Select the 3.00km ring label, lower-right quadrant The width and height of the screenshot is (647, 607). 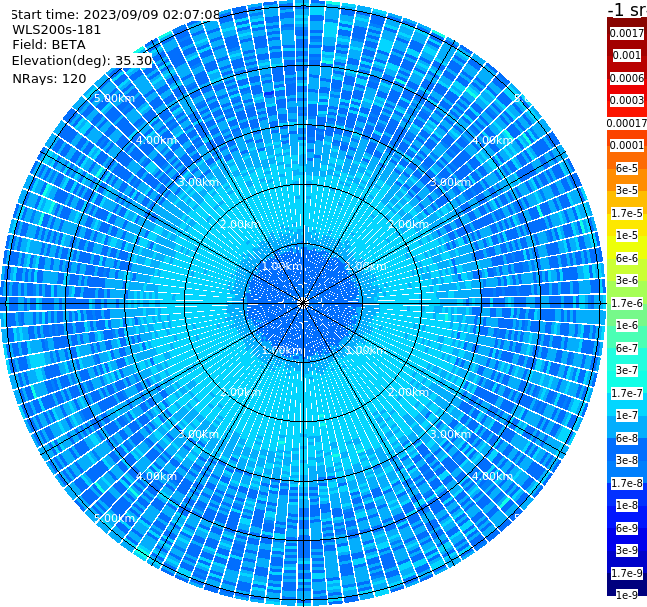point(451,434)
